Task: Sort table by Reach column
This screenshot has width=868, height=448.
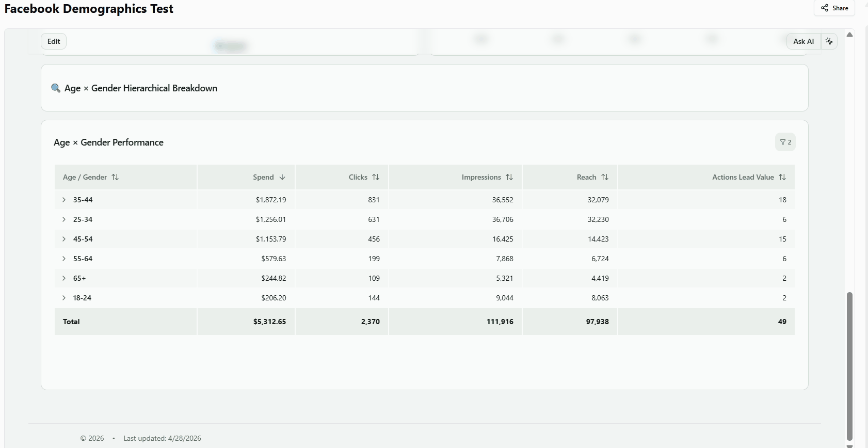Action: (605, 177)
